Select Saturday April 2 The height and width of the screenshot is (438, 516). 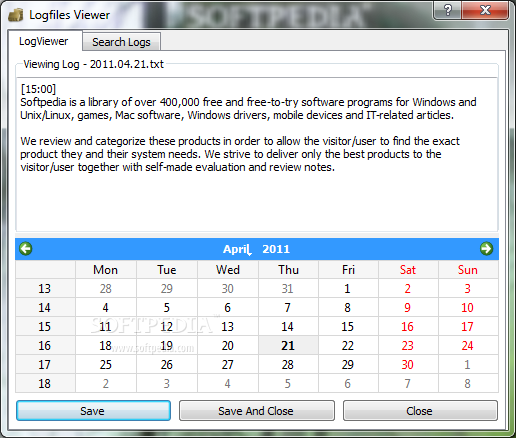(x=408, y=288)
